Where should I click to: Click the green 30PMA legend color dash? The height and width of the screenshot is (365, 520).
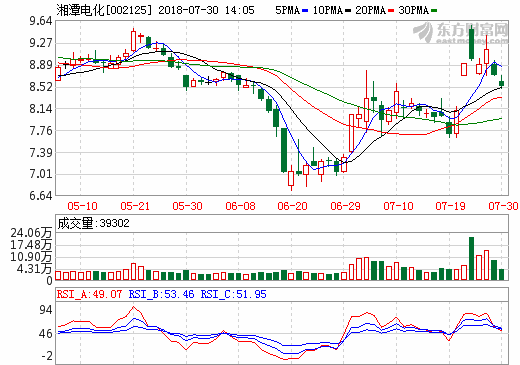(x=434, y=11)
